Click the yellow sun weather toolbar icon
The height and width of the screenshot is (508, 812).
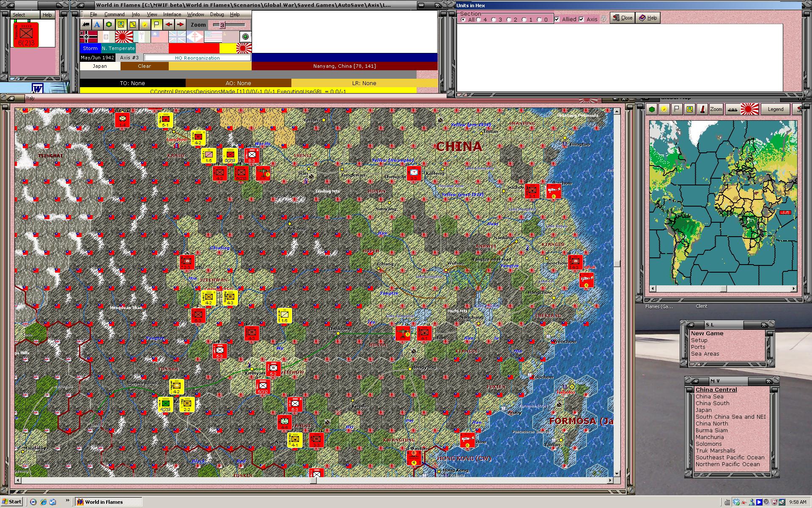[x=145, y=25]
